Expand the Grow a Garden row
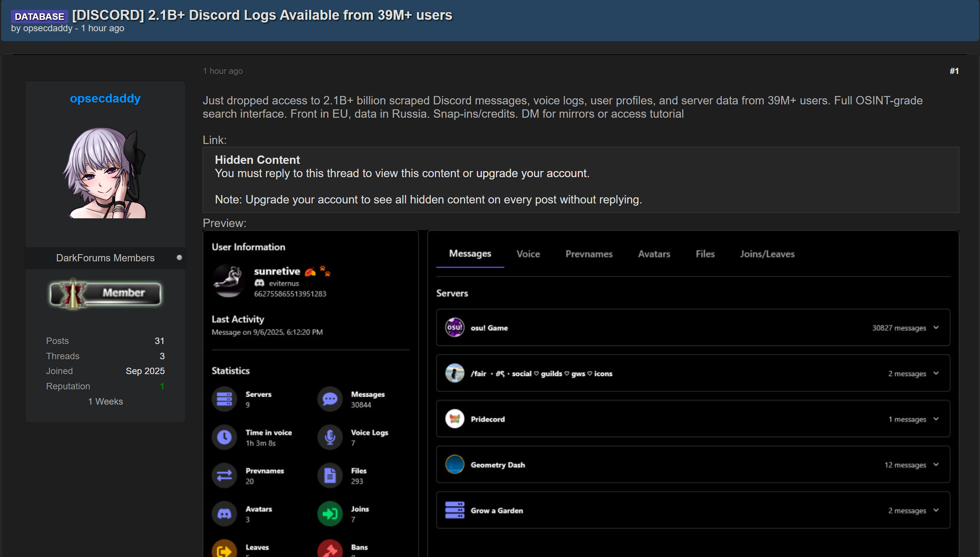The width and height of the screenshot is (980, 557). pos(936,510)
